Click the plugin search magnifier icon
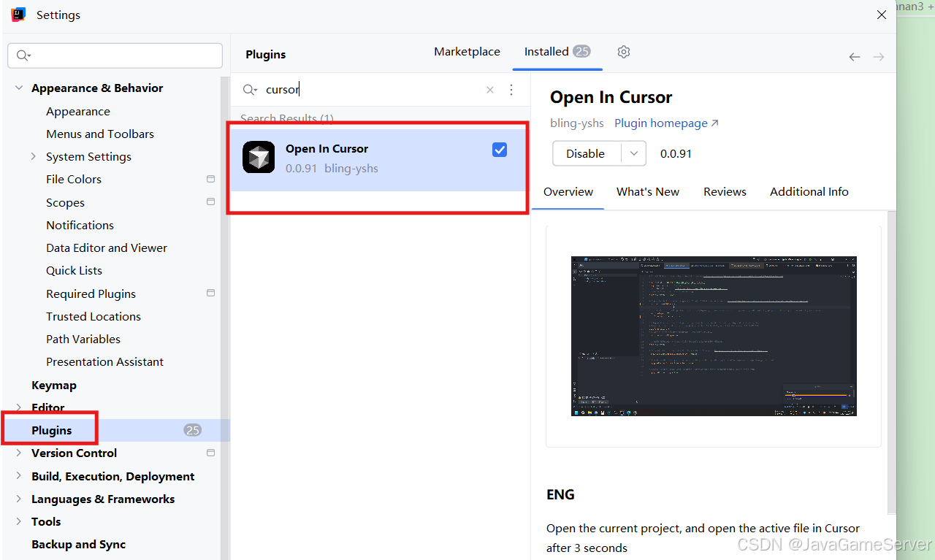Image resolution: width=935 pixels, height=560 pixels. click(250, 89)
